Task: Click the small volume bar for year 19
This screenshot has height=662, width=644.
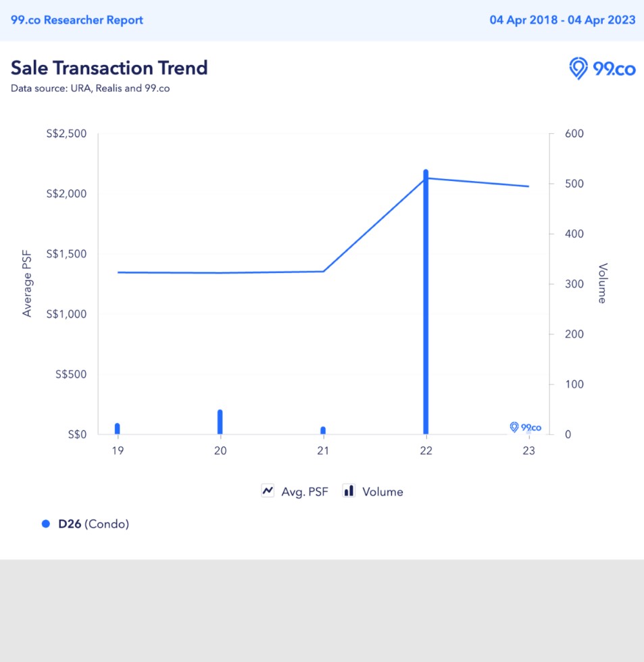Action: 117,429
